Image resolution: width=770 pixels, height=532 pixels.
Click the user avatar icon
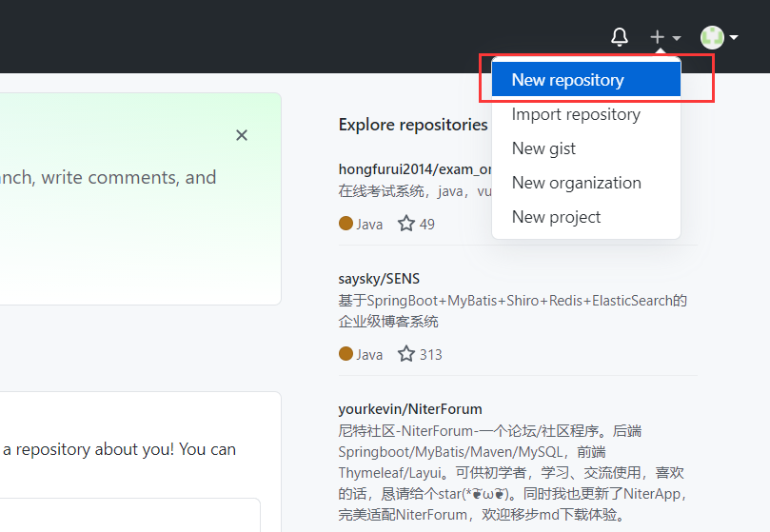click(712, 37)
